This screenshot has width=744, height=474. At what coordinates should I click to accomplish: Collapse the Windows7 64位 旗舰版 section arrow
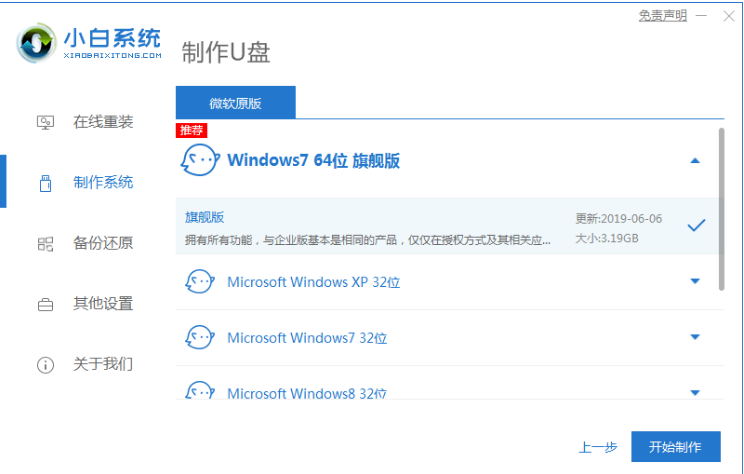pyautogui.click(x=696, y=160)
